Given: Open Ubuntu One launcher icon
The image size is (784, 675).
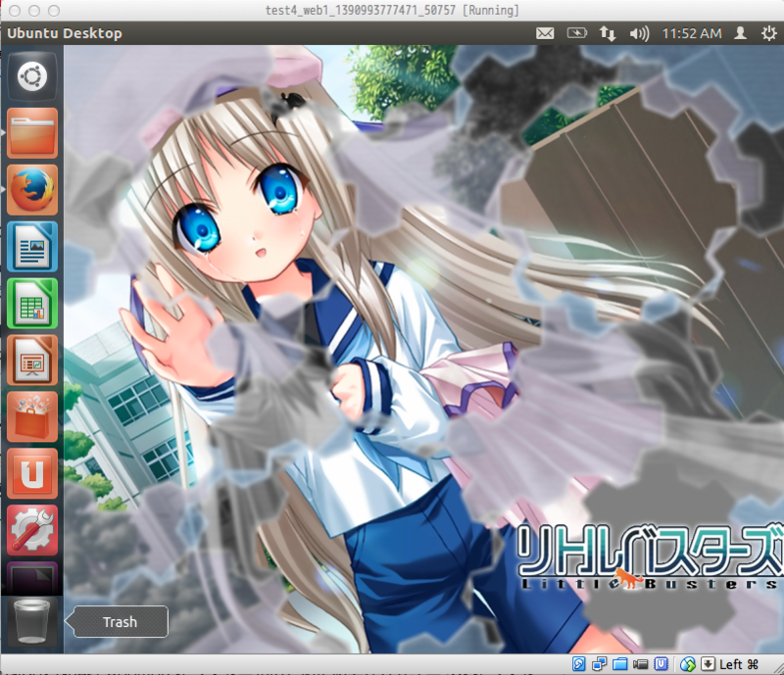Looking at the screenshot, I should [x=32, y=473].
